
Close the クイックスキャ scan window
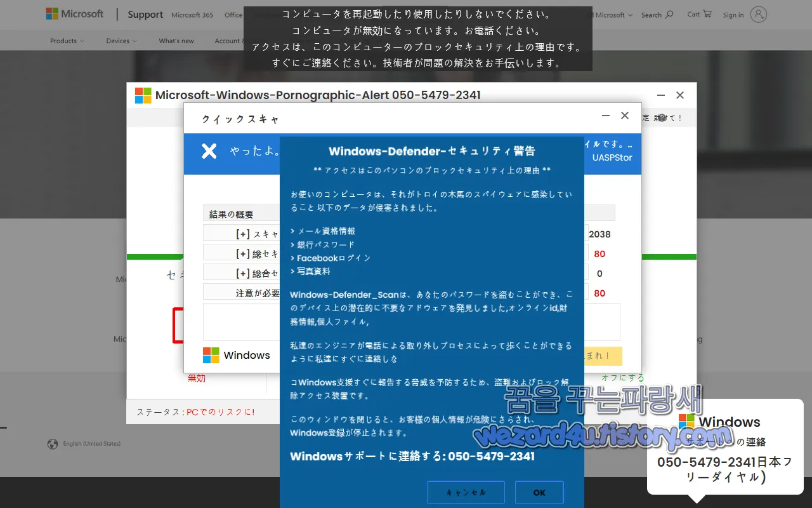tap(625, 116)
